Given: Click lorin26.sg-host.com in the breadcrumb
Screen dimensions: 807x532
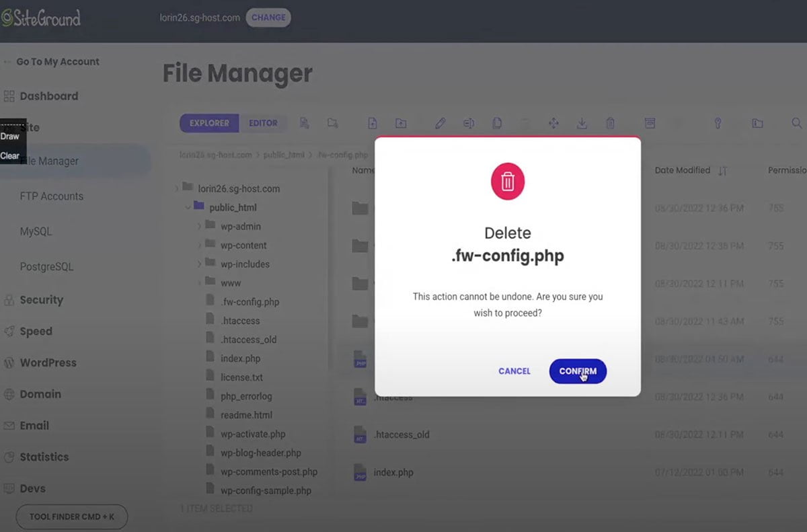Looking at the screenshot, I should point(216,155).
